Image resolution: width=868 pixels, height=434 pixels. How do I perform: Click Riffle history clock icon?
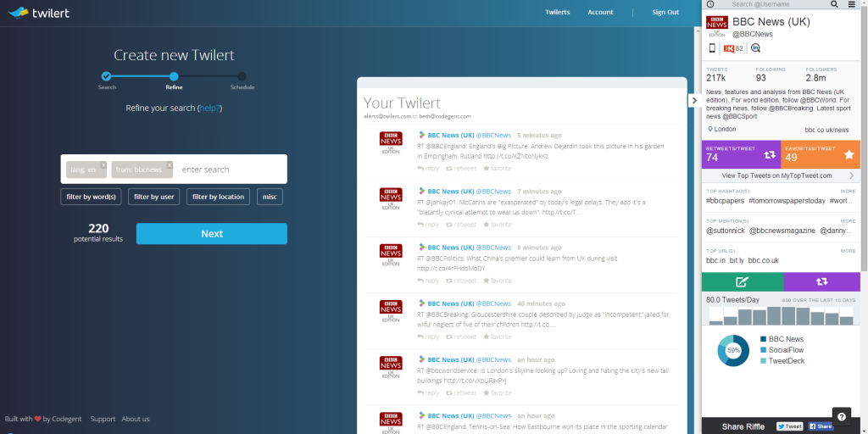[710, 4]
